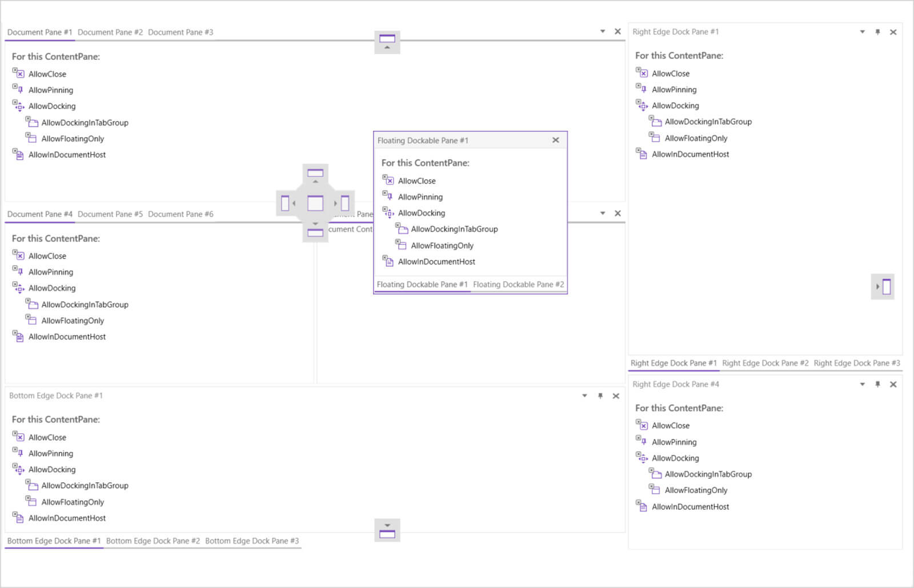The width and height of the screenshot is (914, 588).
Task: Click the dock-to-bottom edge indicator
Action: pos(387,531)
